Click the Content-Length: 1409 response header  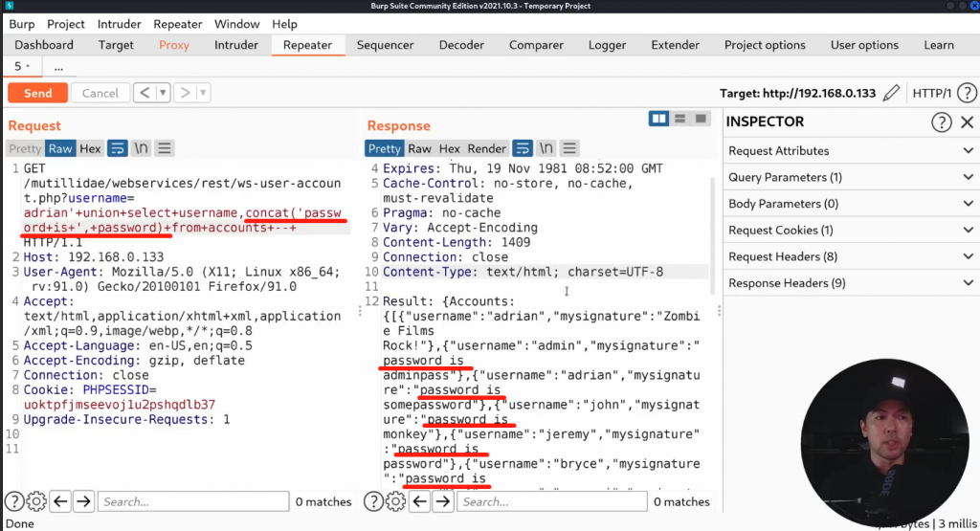(457, 242)
